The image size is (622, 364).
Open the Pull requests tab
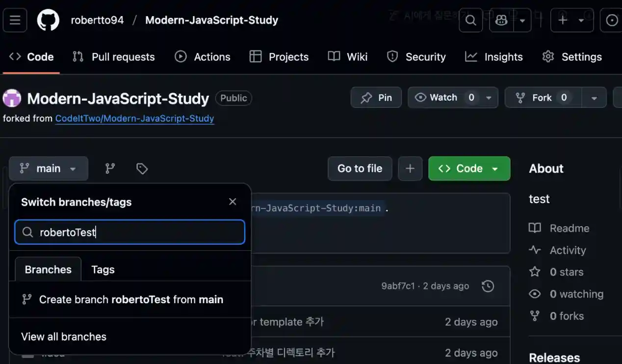click(113, 57)
